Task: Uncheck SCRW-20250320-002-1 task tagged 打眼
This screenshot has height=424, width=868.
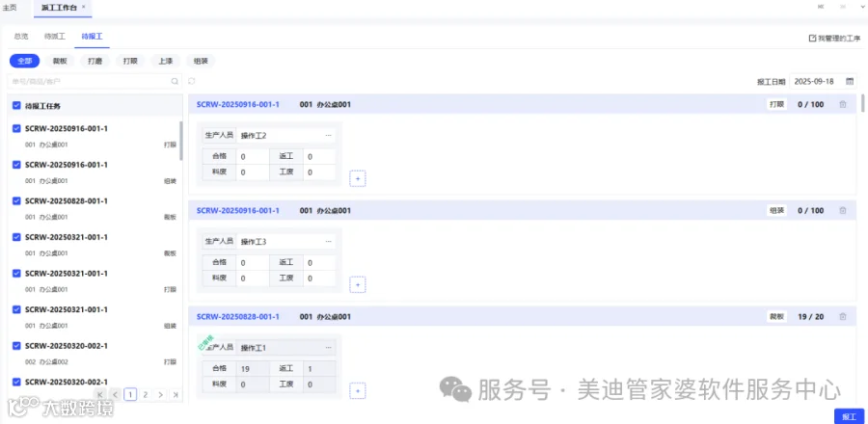Action: coord(16,346)
